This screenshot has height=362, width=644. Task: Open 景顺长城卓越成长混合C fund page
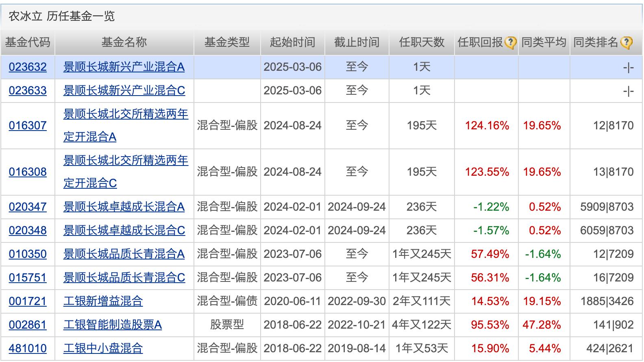124,230
